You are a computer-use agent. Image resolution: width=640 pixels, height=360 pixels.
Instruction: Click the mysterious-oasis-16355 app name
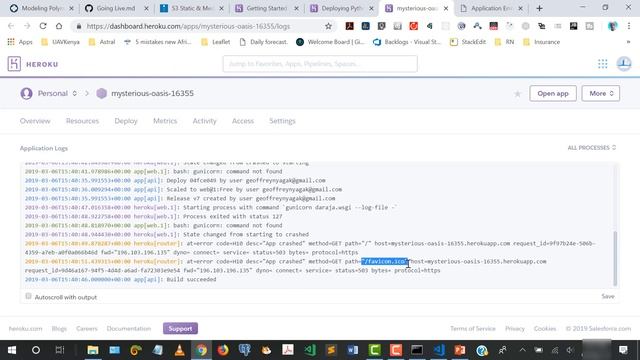[152, 93]
